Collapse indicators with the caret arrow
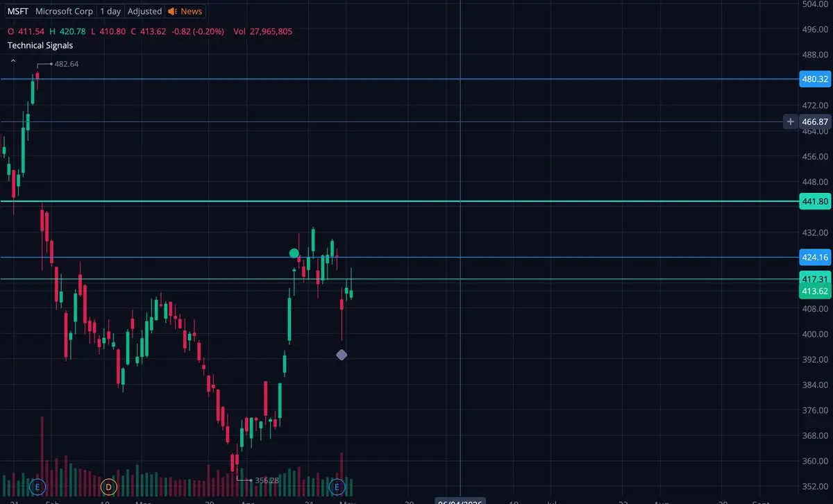The width and height of the screenshot is (833, 504). coord(12,62)
